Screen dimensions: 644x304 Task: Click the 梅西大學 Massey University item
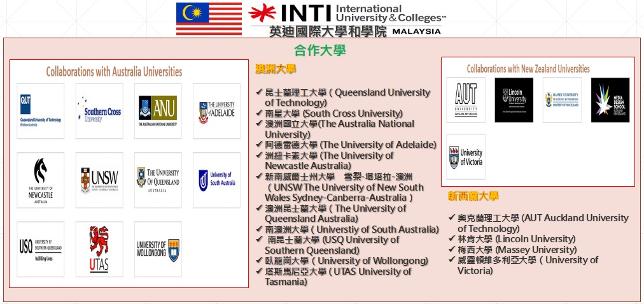(512, 250)
